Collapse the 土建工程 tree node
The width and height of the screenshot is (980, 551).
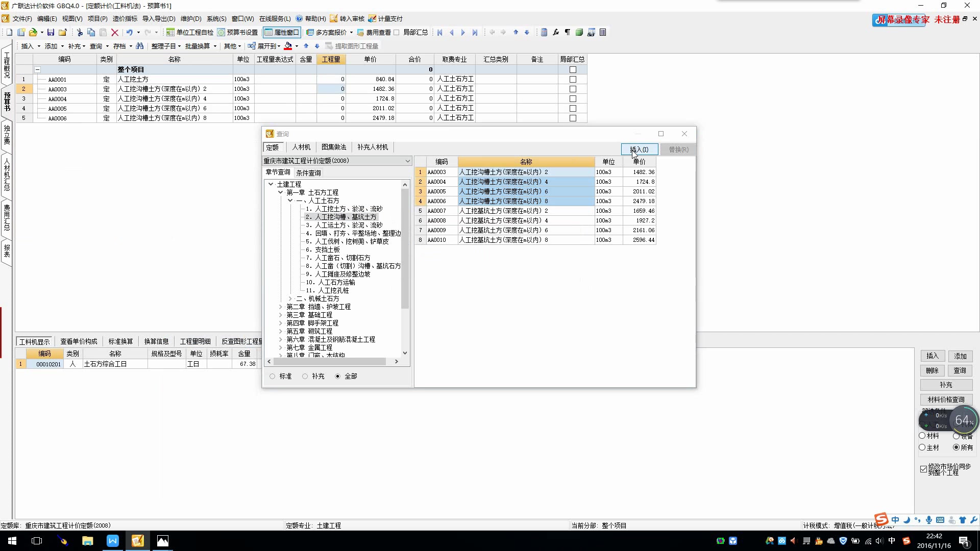point(271,184)
